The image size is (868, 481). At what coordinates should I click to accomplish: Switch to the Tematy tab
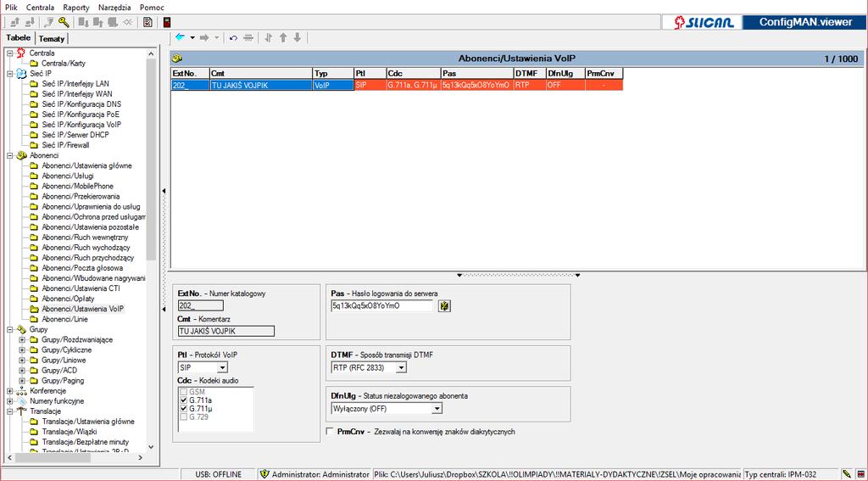(52, 39)
